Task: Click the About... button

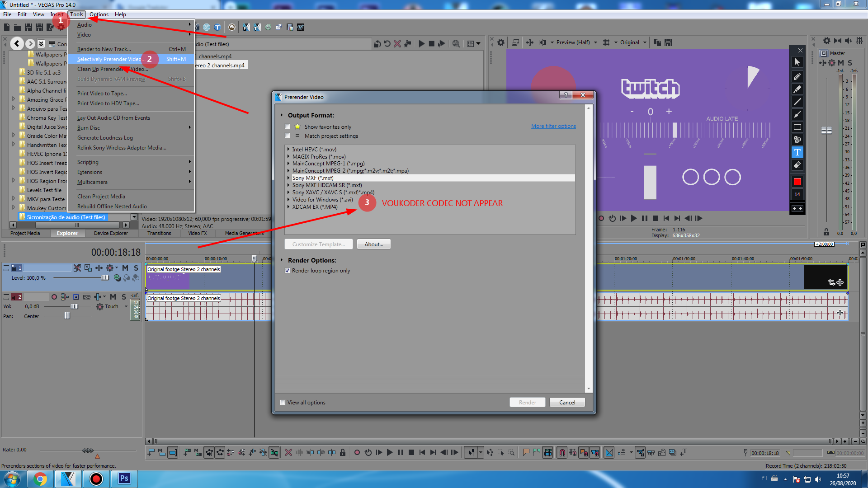Action: click(x=373, y=244)
